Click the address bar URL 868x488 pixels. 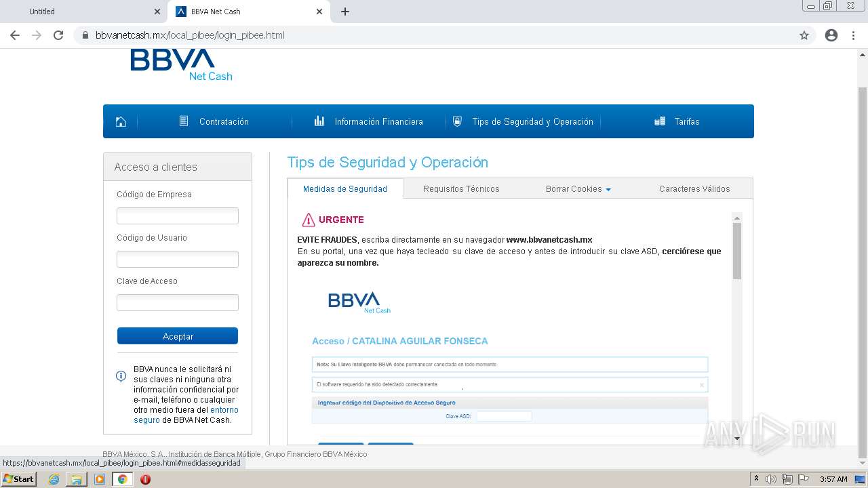(190, 35)
